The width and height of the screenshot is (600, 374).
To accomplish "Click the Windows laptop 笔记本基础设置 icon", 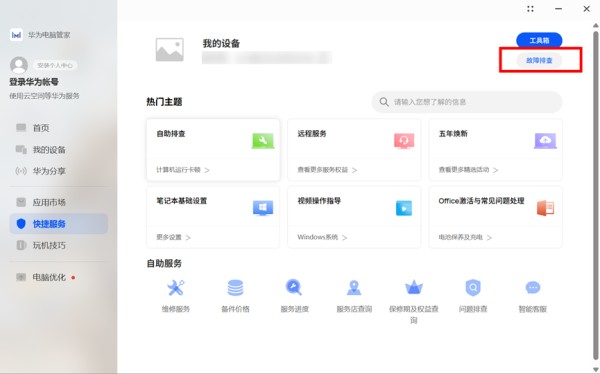I will tap(263, 208).
